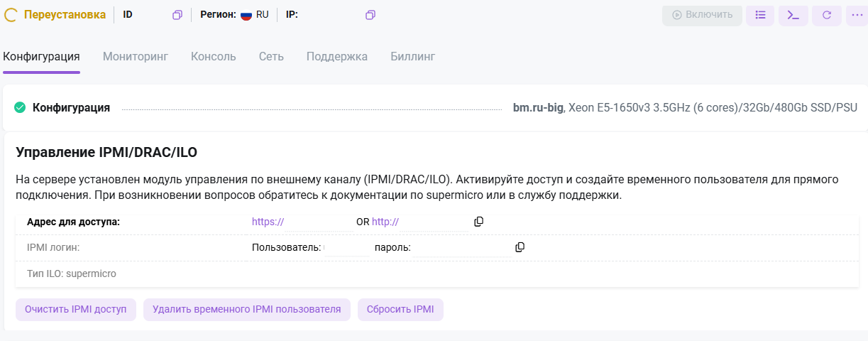Image resolution: width=868 pixels, height=341 pixels.
Task: Click Удалить временного IPMI пользователя button
Action: tap(246, 310)
